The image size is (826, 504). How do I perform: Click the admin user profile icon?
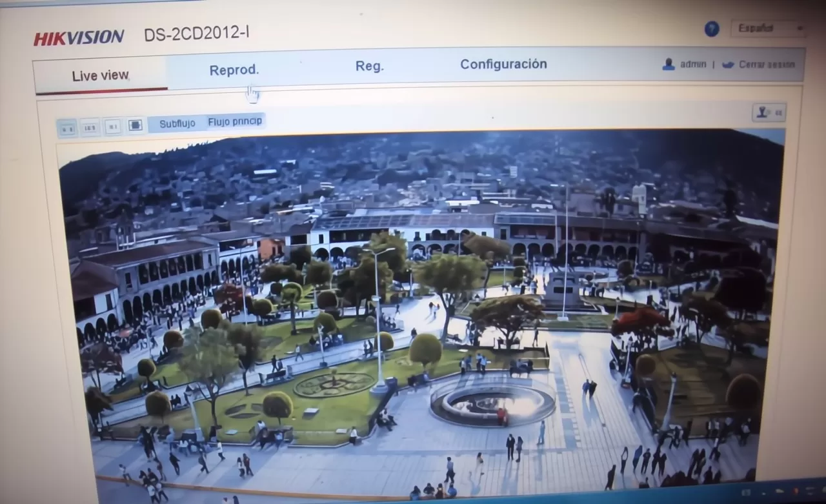(x=669, y=65)
